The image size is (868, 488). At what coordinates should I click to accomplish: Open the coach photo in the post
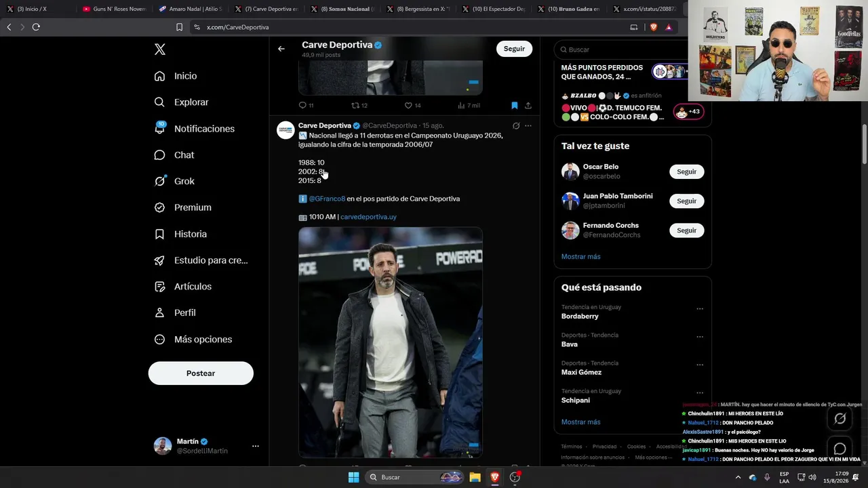391,342
